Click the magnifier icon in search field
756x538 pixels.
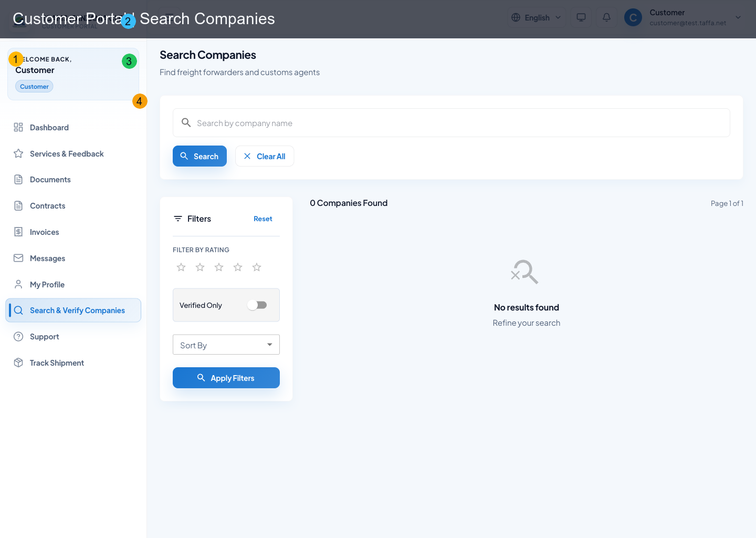186,122
